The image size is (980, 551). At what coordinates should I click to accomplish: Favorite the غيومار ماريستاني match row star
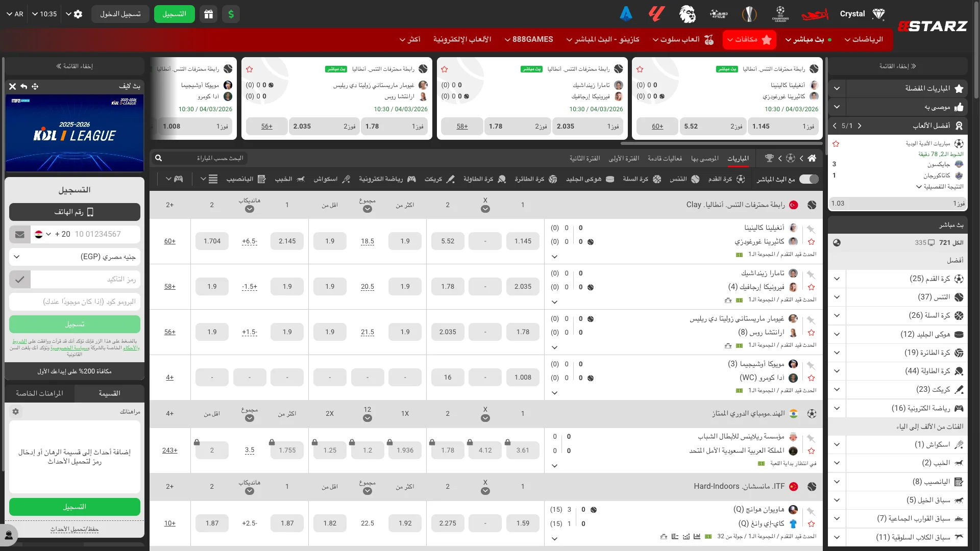pos(812,333)
